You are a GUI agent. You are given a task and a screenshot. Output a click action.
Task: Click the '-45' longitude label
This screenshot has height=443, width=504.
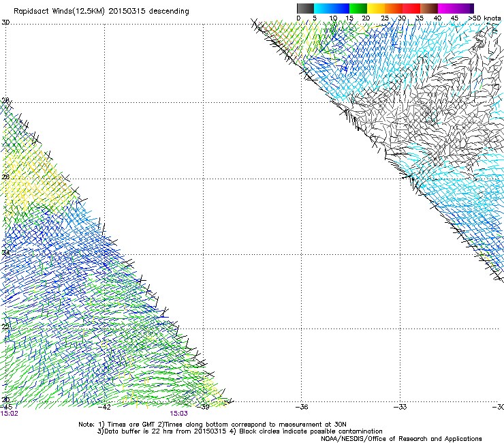[x=6, y=407]
